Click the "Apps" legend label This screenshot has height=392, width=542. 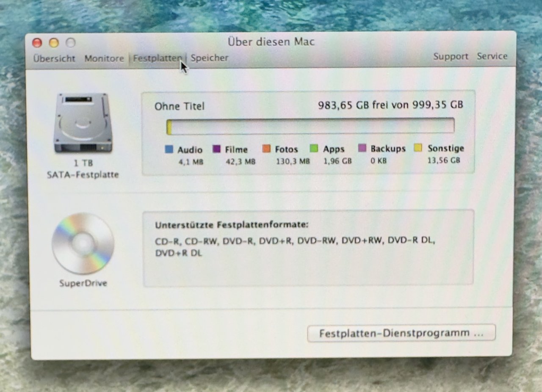coord(334,149)
